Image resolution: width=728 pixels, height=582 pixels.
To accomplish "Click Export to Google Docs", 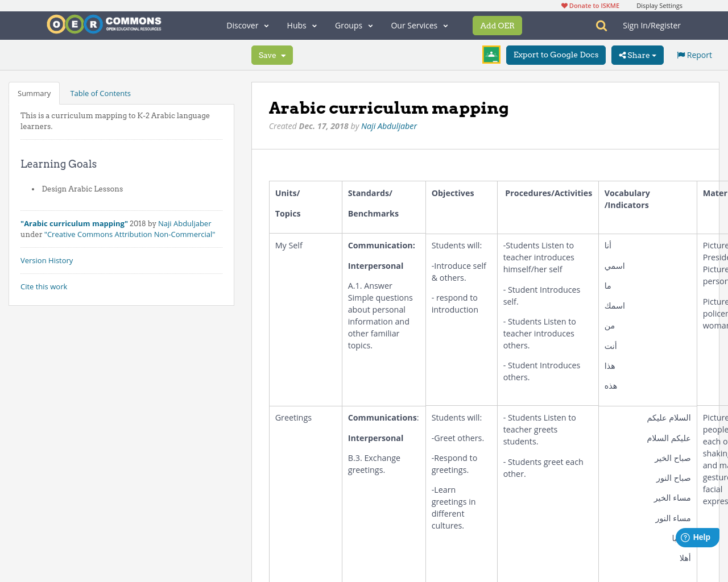I will tap(556, 55).
